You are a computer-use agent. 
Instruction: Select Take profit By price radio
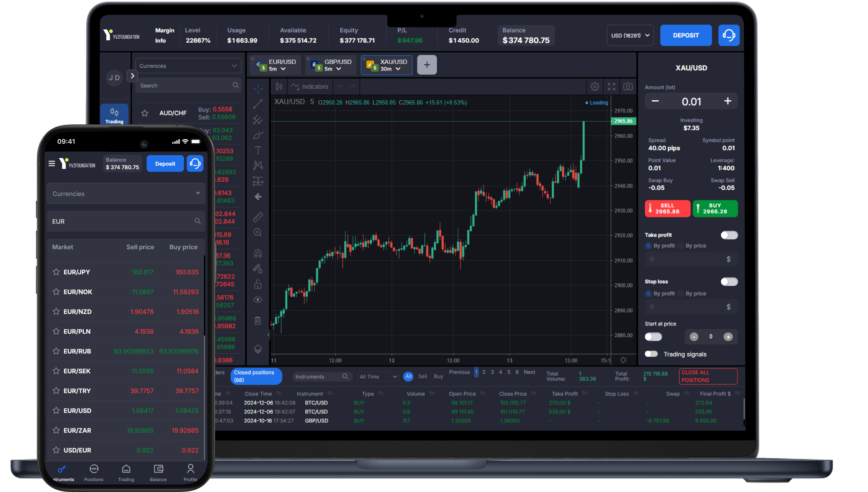click(x=680, y=246)
